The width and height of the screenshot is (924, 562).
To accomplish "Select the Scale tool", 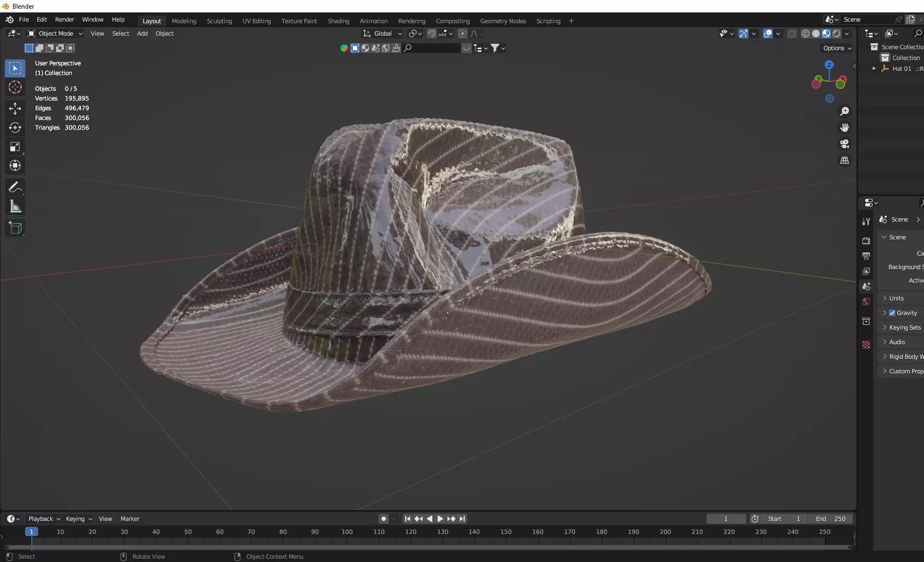I will coord(15,146).
